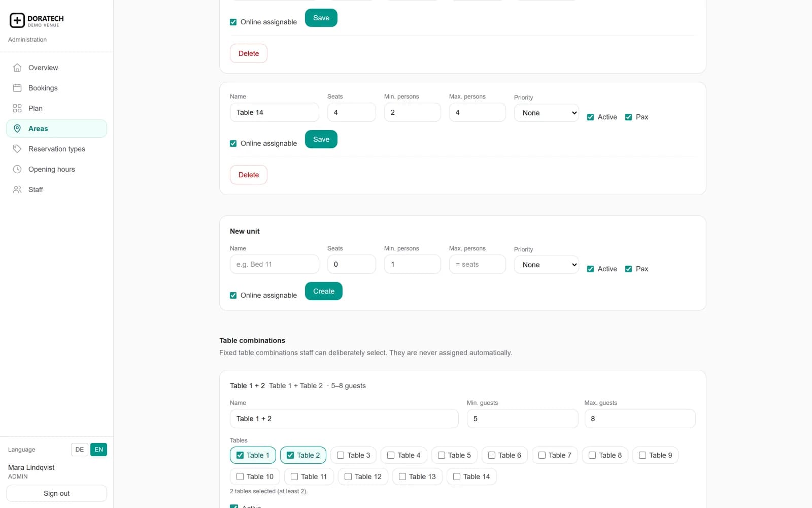Check Table 14 combination chip
Screen dimensions: 812x508
click(x=471, y=477)
